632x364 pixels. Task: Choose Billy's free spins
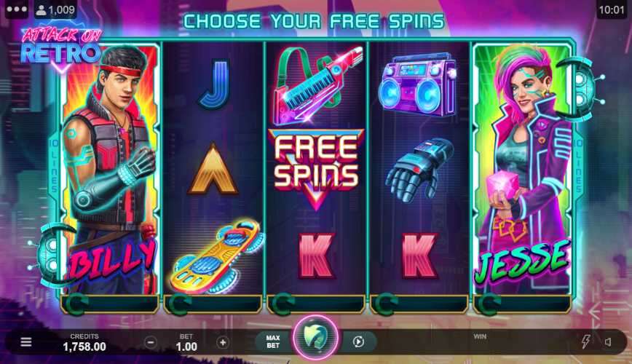tap(110, 169)
